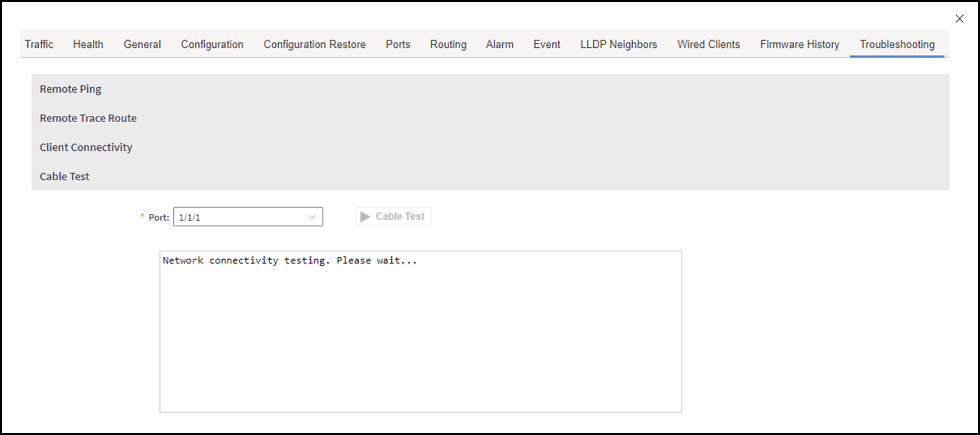Select the General tab
Viewport: 980px width, 435px height.
[142, 44]
